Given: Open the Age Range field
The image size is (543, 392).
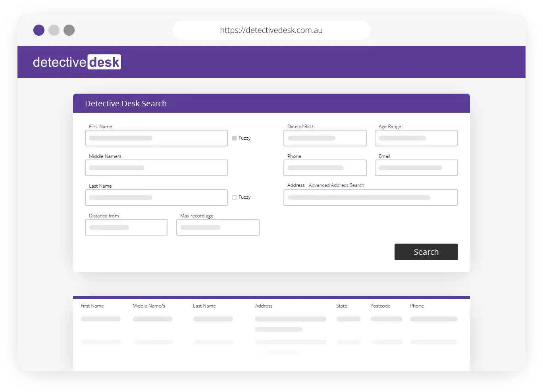Looking at the screenshot, I should tap(416, 138).
